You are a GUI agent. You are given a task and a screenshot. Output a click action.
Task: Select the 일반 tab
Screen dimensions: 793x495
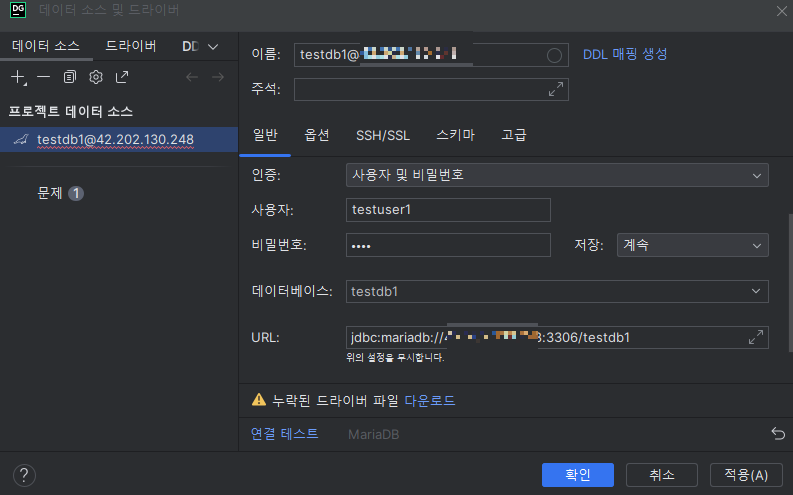point(265,135)
